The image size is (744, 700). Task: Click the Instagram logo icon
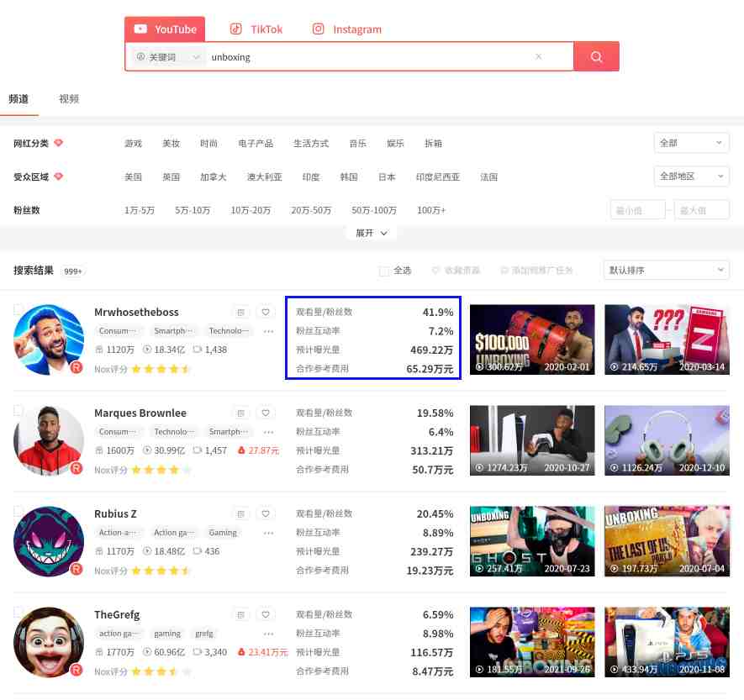pyautogui.click(x=318, y=29)
